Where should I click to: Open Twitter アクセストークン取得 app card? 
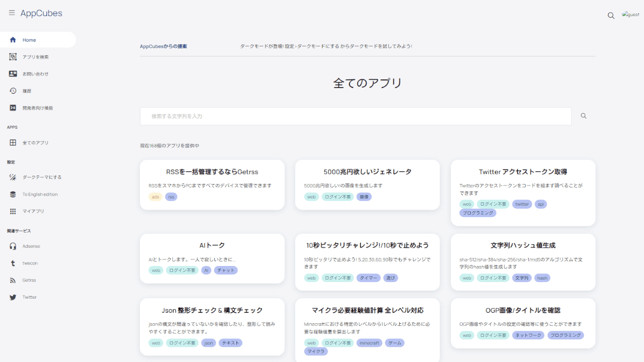click(x=523, y=193)
